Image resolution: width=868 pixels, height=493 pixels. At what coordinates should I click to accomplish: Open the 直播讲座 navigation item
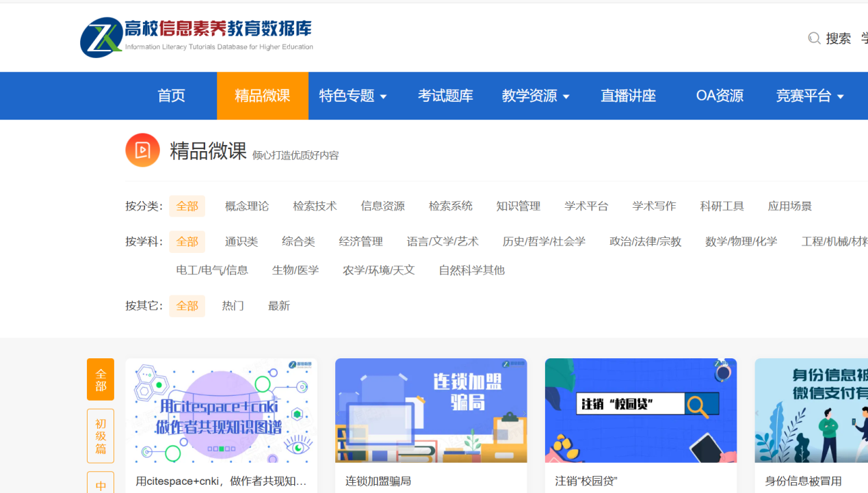(628, 96)
